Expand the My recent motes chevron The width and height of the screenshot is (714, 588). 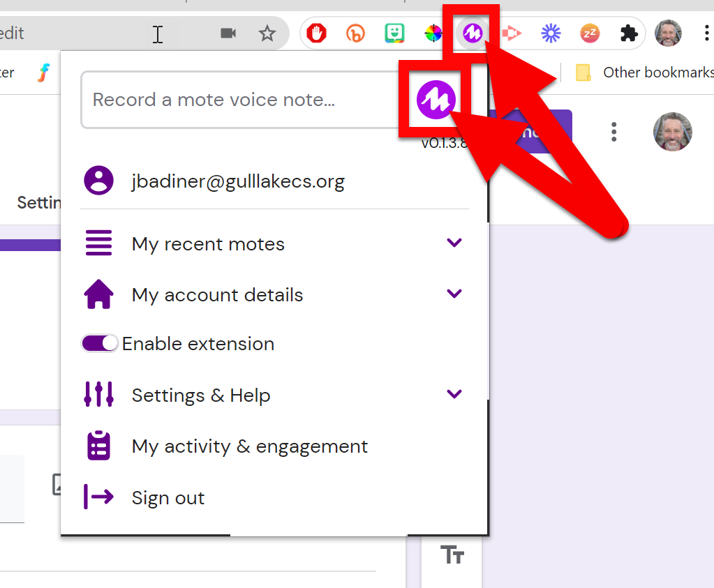454,243
